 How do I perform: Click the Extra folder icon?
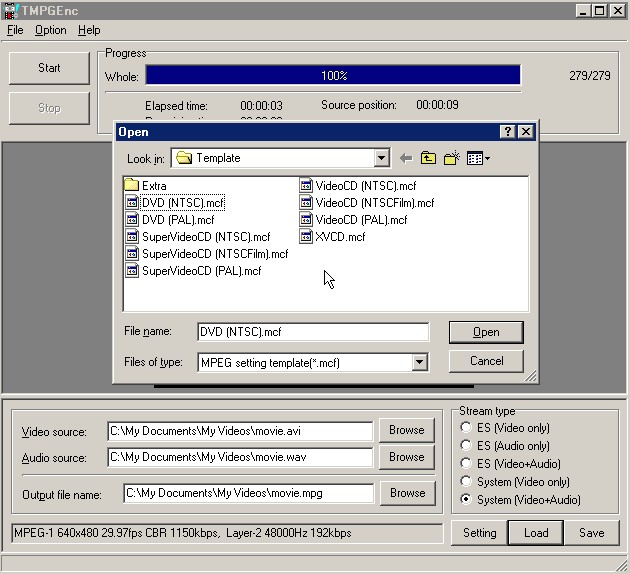(x=131, y=185)
